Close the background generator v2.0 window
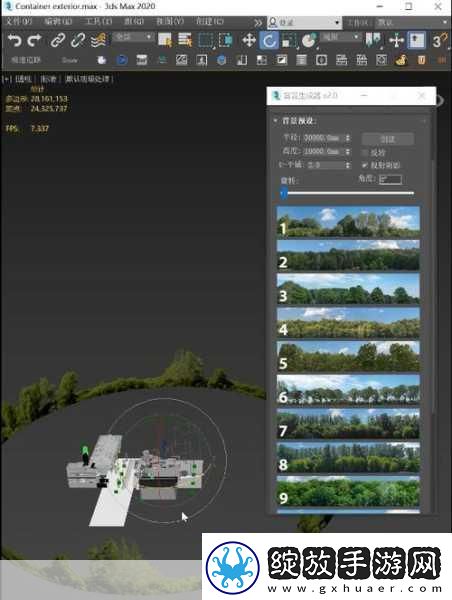Screen dimensions: 452x600 click(421, 95)
